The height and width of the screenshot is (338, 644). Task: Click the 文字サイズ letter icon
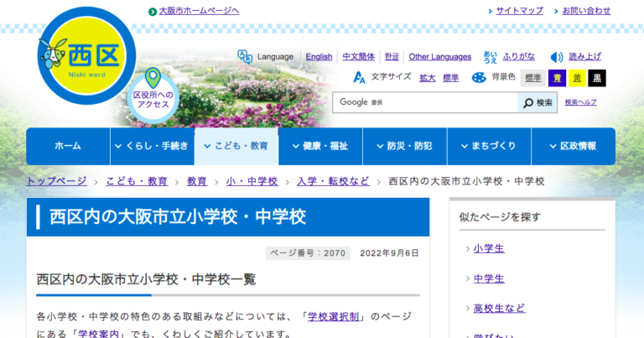[x=359, y=77]
